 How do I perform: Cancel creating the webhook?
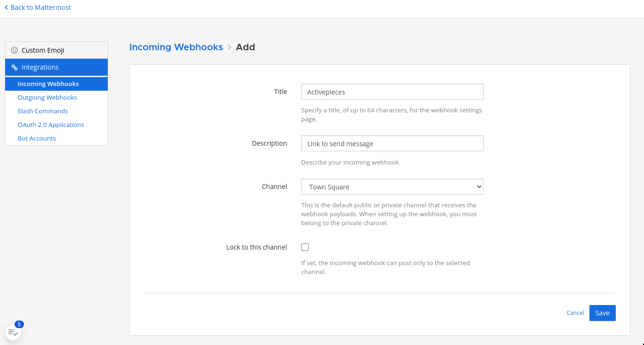575,313
